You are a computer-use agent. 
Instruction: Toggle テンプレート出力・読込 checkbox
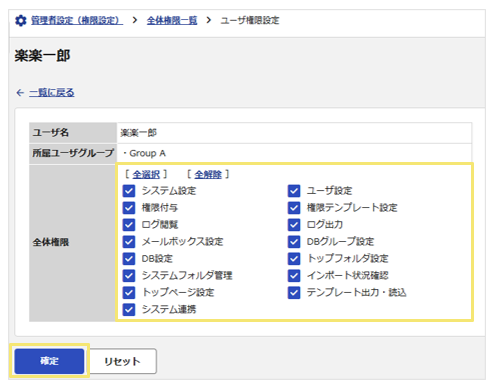pos(294,293)
